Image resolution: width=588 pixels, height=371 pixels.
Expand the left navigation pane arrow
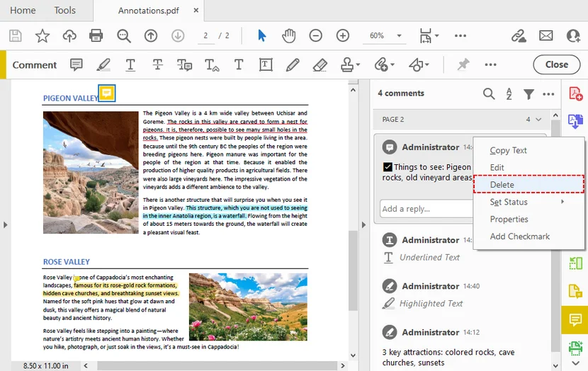[x=5, y=225]
